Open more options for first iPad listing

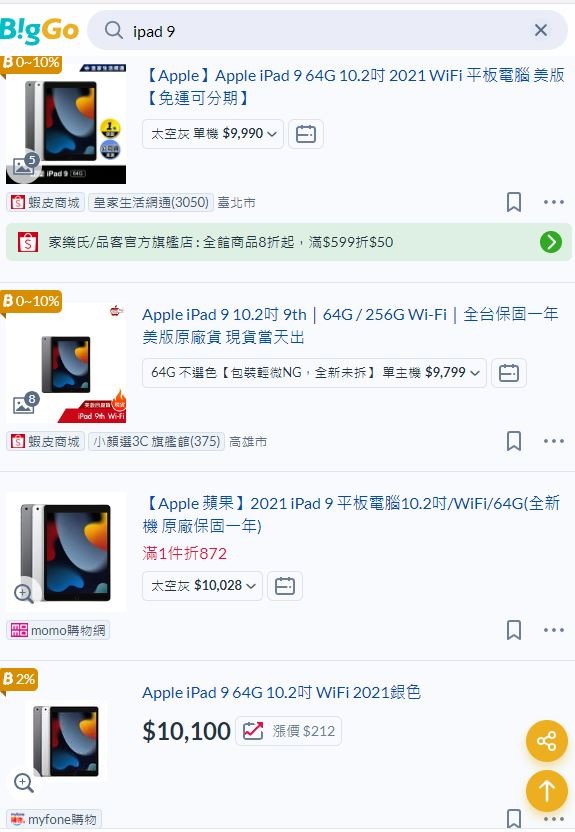[x=554, y=202]
